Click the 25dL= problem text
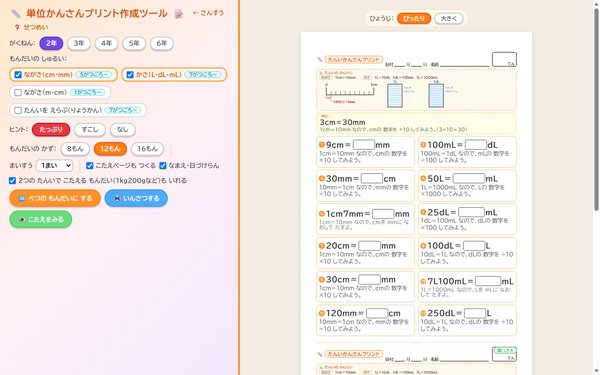 click(442, 212)
